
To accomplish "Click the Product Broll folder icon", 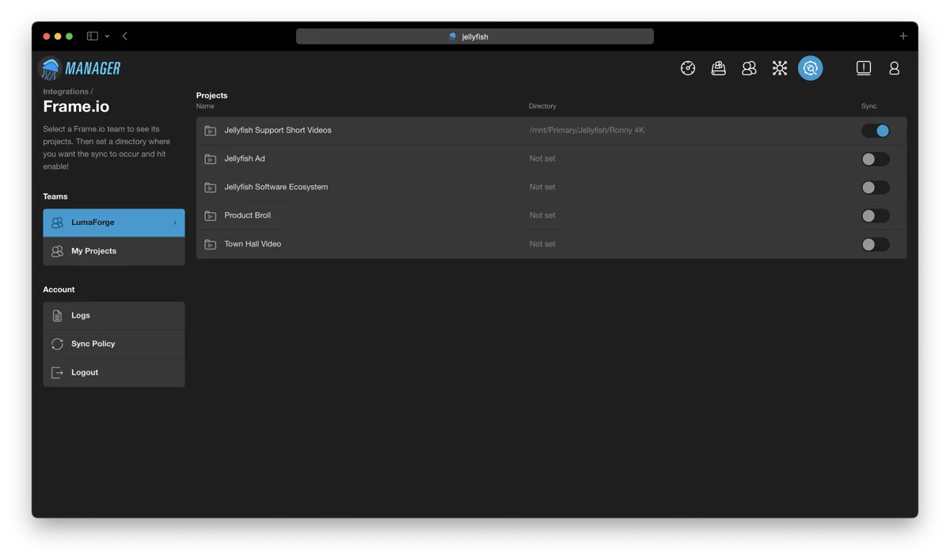I will (x=210, y=216).
